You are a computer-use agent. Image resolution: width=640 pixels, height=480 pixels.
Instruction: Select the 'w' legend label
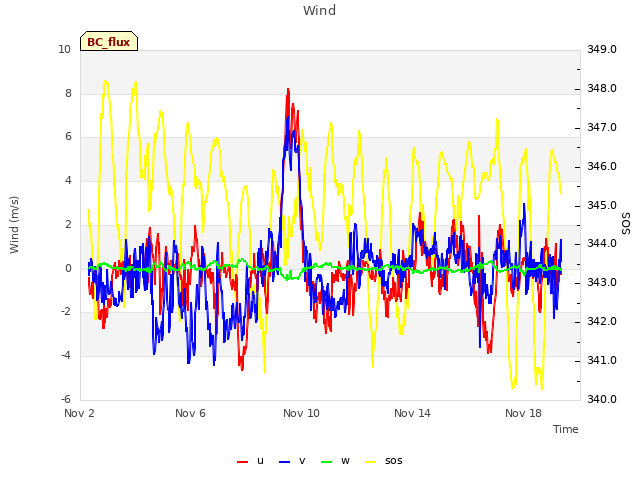[x=345, y=461]
